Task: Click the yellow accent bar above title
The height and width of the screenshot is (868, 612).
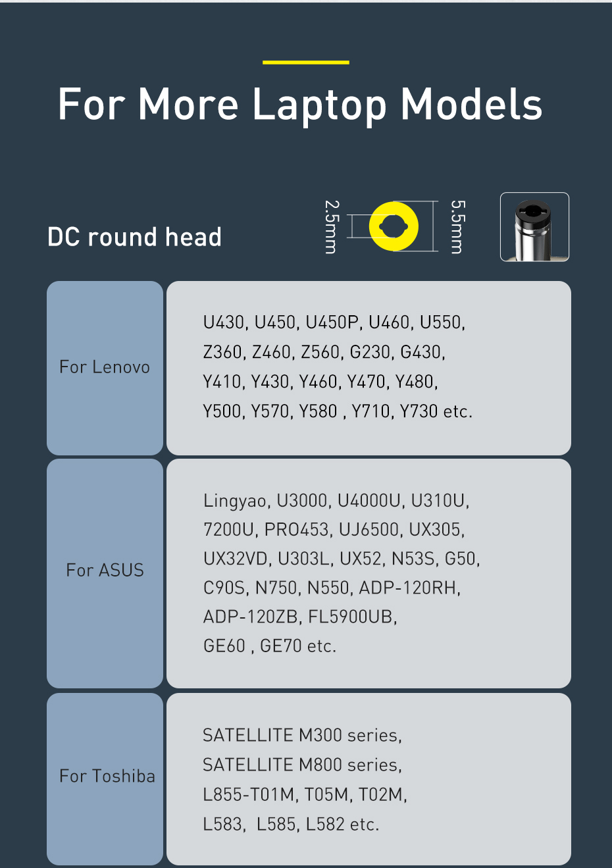Action: click(x=306, y=63)
